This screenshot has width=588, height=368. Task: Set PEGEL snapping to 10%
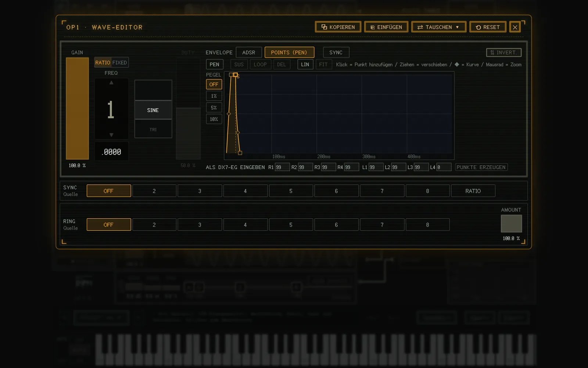[x=214, y=119]
